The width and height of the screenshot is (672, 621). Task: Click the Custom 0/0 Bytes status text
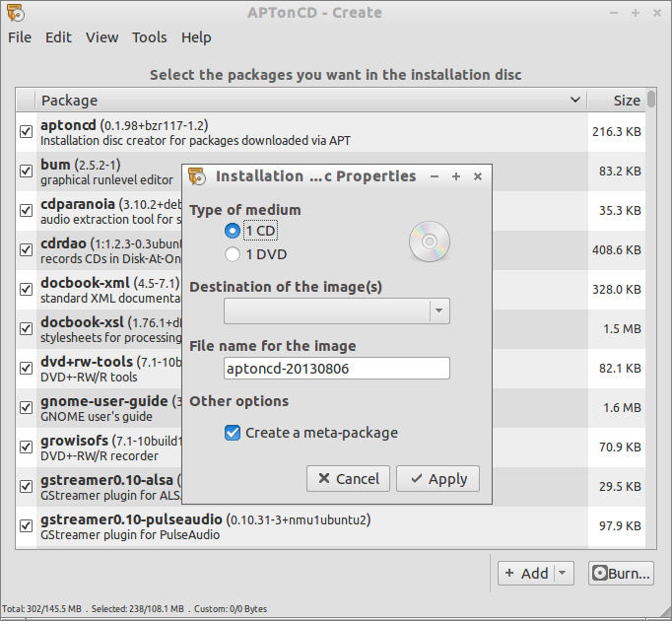click(x=231, y=609)
